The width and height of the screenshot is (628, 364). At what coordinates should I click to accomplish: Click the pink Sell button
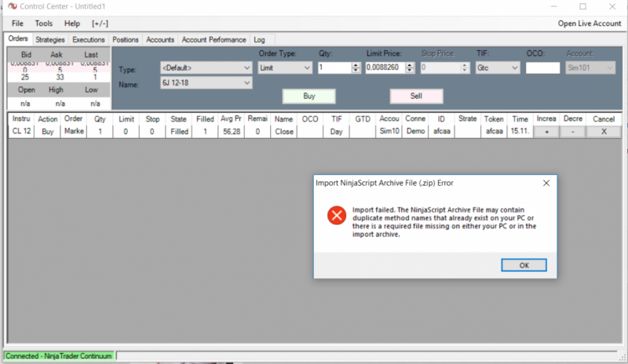coord(416,96)
